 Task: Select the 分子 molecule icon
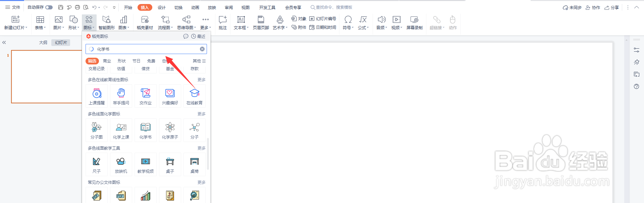pyautogui.click(x=195, y=130)
